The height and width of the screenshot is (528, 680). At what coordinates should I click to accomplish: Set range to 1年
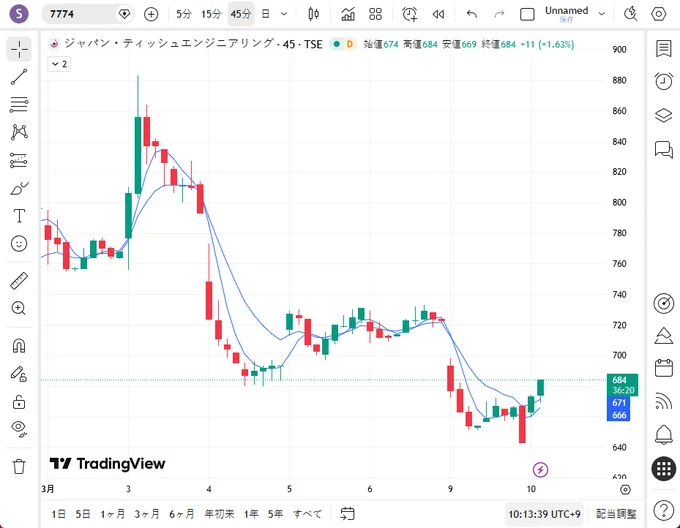click(x=251, y=514)
